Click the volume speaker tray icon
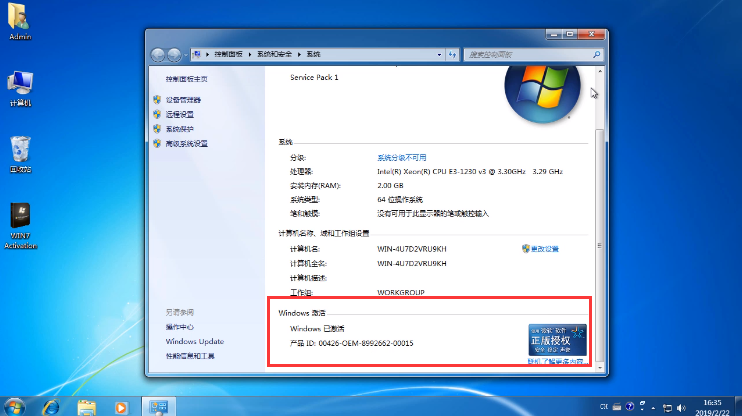This screenshot has width=742, height=416. tap(681, 407)
